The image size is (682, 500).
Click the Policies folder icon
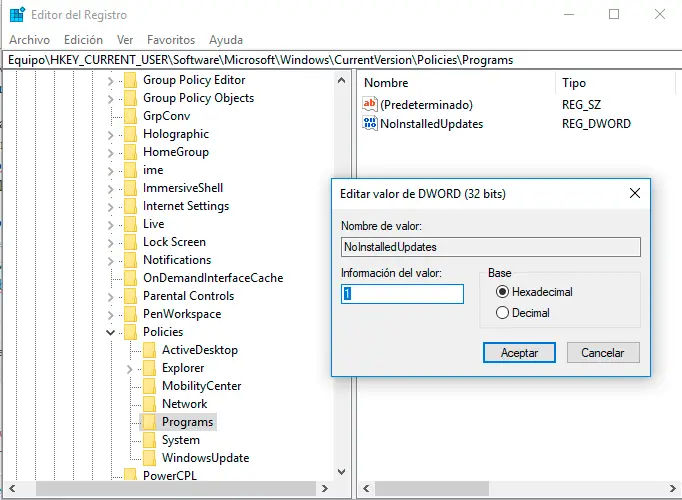point(130,332)
